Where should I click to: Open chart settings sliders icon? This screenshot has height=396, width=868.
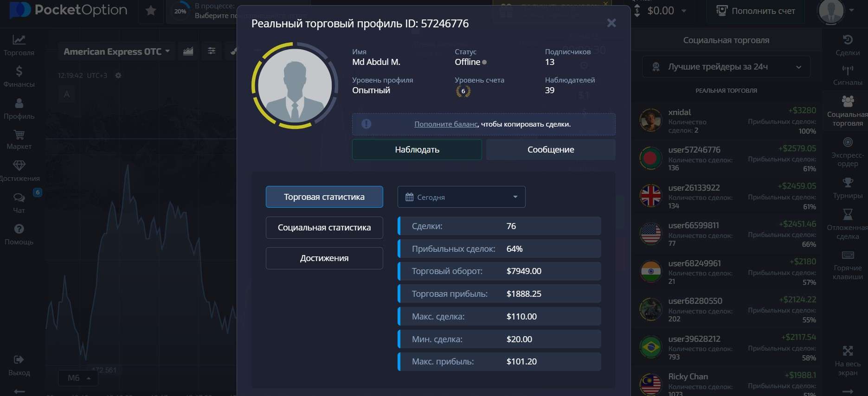click(212, 51)
